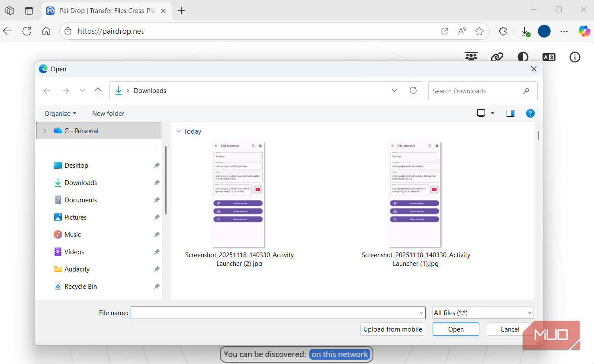Focus the File name input field
Screen dimensions: 594x364
coord(278,313)
